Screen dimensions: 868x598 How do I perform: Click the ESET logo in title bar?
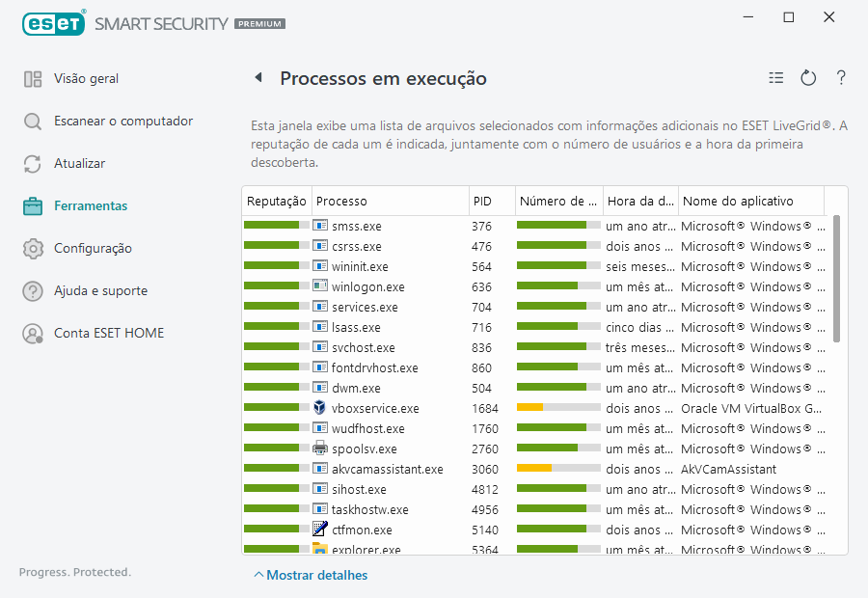click(x=54, y=22)
